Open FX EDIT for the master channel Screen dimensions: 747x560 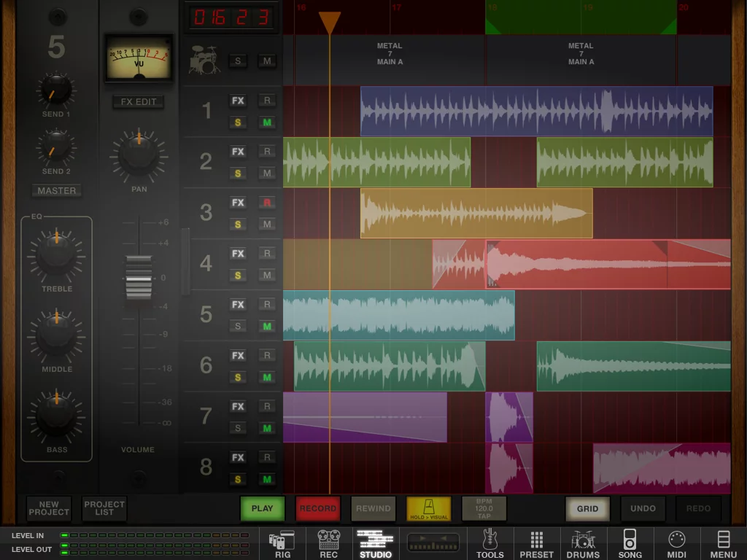(x=137, y=102)
